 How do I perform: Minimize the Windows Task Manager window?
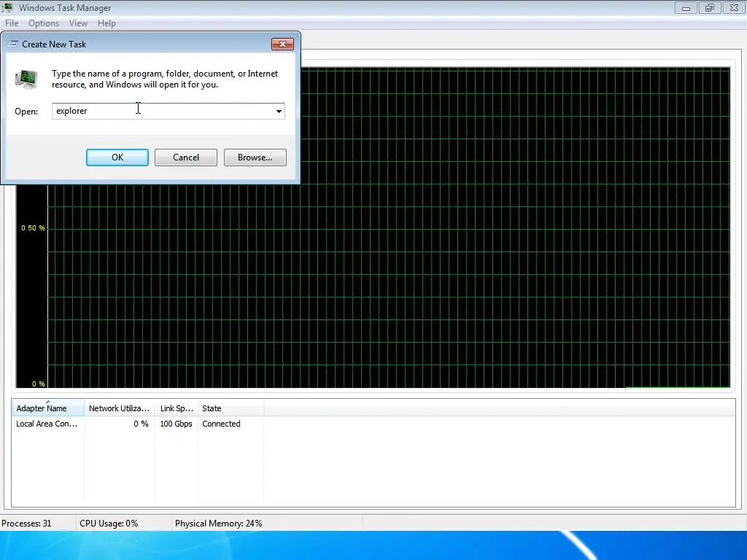(686, 7)
